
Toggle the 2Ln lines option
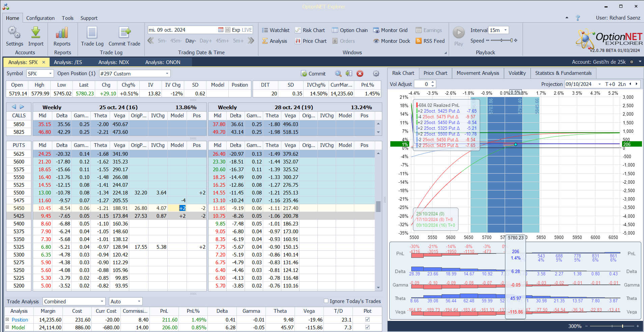coord(622,84)
